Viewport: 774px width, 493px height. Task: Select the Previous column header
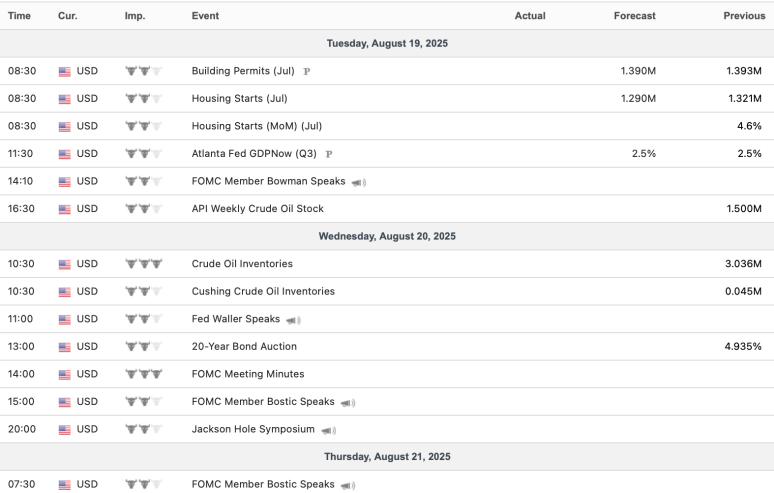click(744, 16)
